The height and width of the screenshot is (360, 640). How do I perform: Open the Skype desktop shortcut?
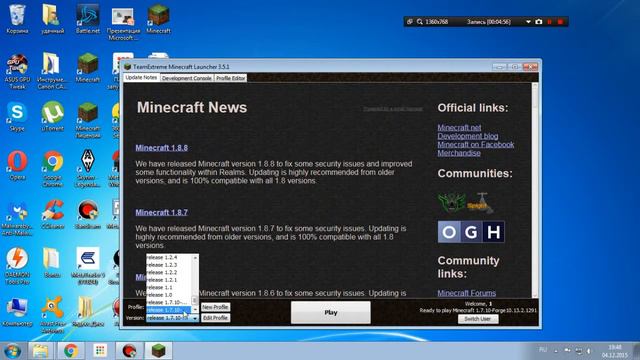[x=17, y=116]
